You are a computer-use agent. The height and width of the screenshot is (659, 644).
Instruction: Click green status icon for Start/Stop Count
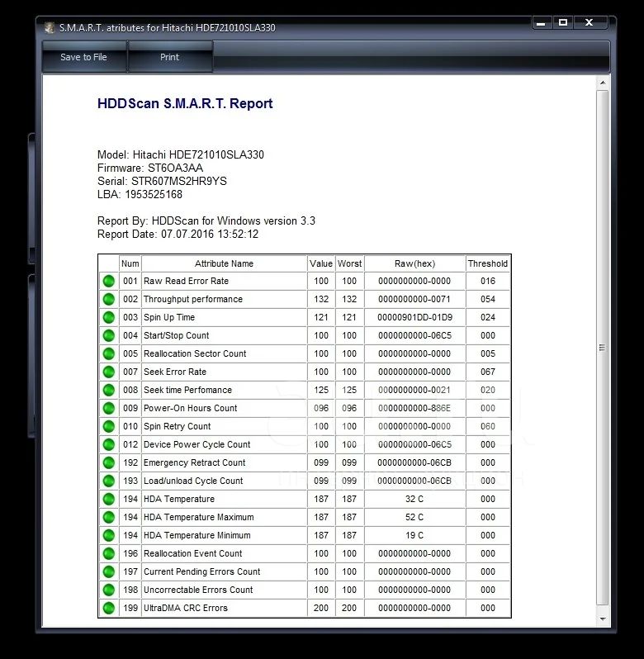pyautogui.click(x=109, y=335)
